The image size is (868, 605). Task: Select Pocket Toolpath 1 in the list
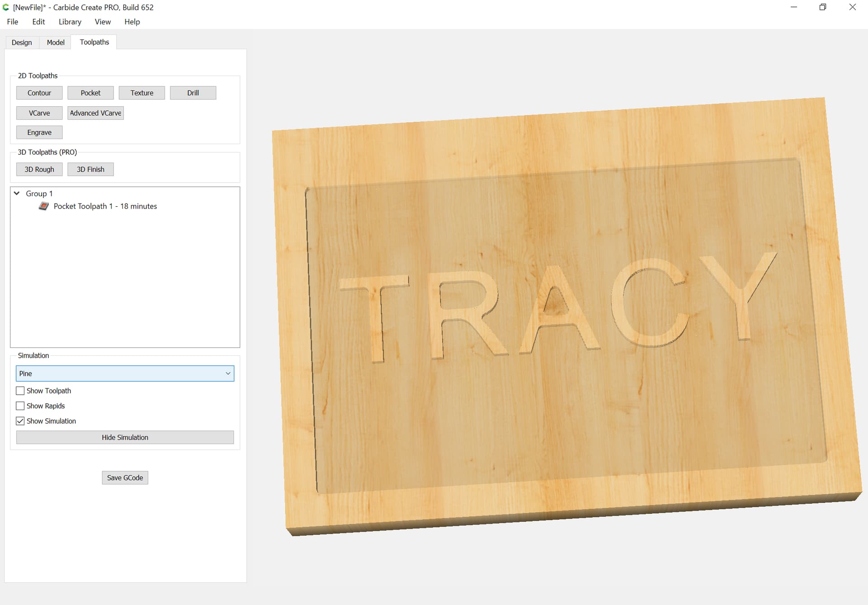pos(105,206)
